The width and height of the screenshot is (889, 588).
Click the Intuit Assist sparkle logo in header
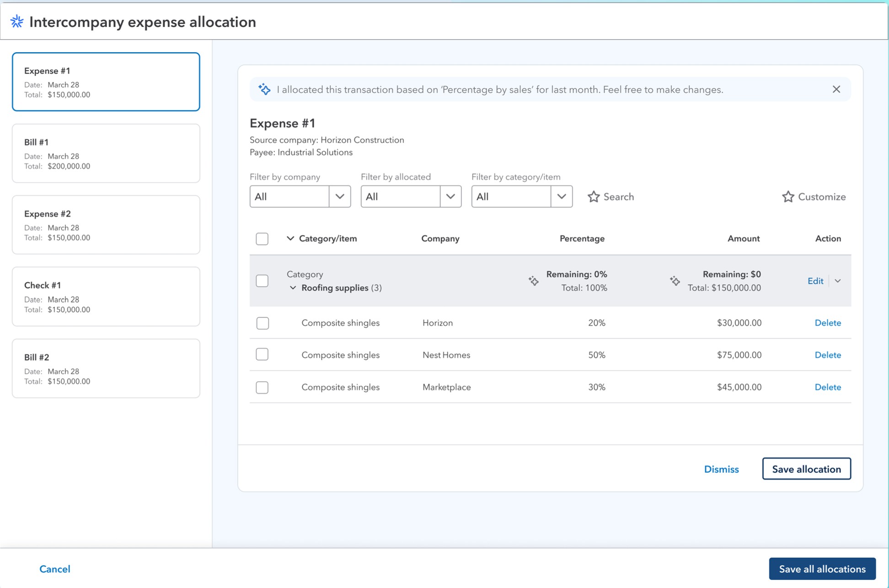[x=17, y=21]
